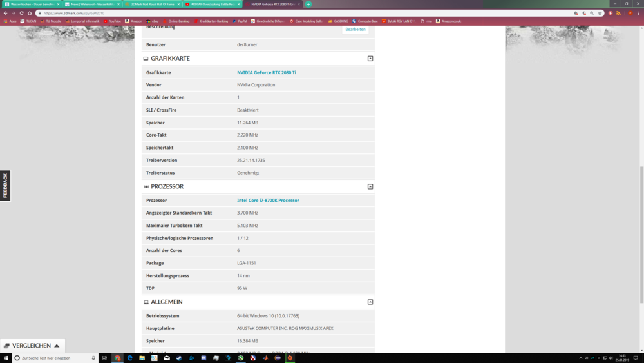Image resolution: width=644 pixels, height=363 pixels.
Task: Open the Intel Core i7-8700K Processor link
Action: click(268, 201)
